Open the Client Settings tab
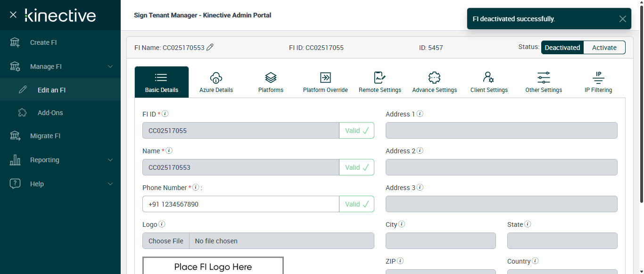The width and height of the screenshot is (644, 274). (489, 82)
